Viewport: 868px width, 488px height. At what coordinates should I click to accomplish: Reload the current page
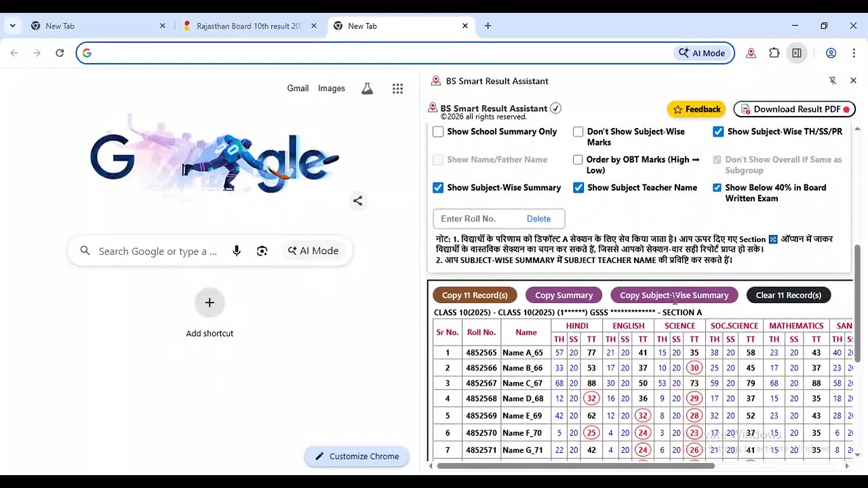(60, 53)
